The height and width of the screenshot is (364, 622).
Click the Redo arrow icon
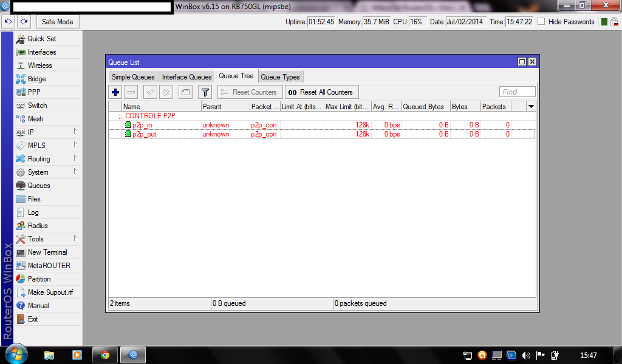(24, 22)
